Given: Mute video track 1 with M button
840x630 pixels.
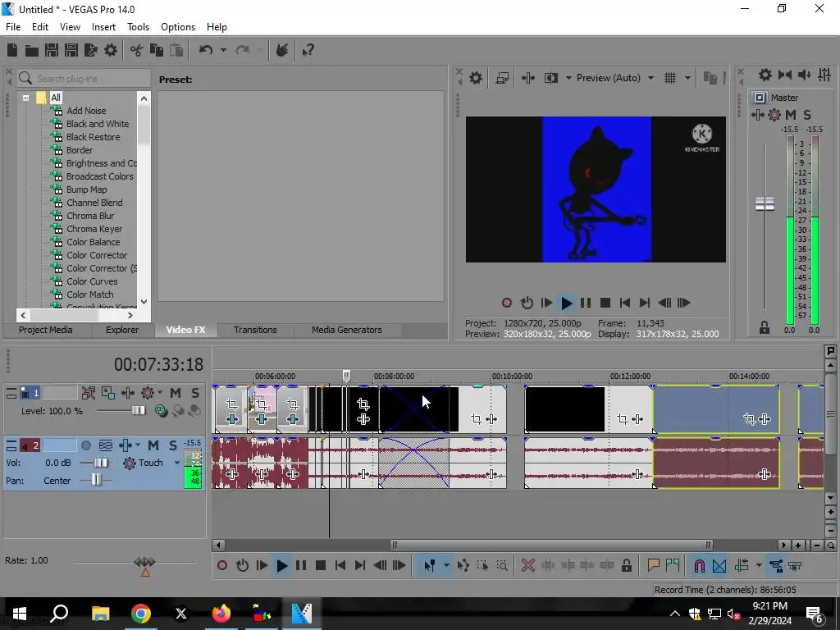Looking at the screenshot, I should tap(176, 393).
